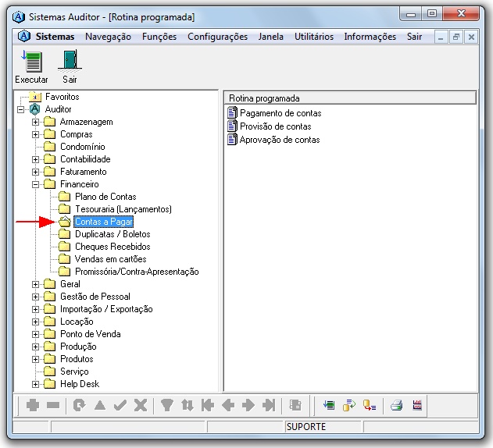Click the add record plus icon
493x448 pixels.
(33, 405)
